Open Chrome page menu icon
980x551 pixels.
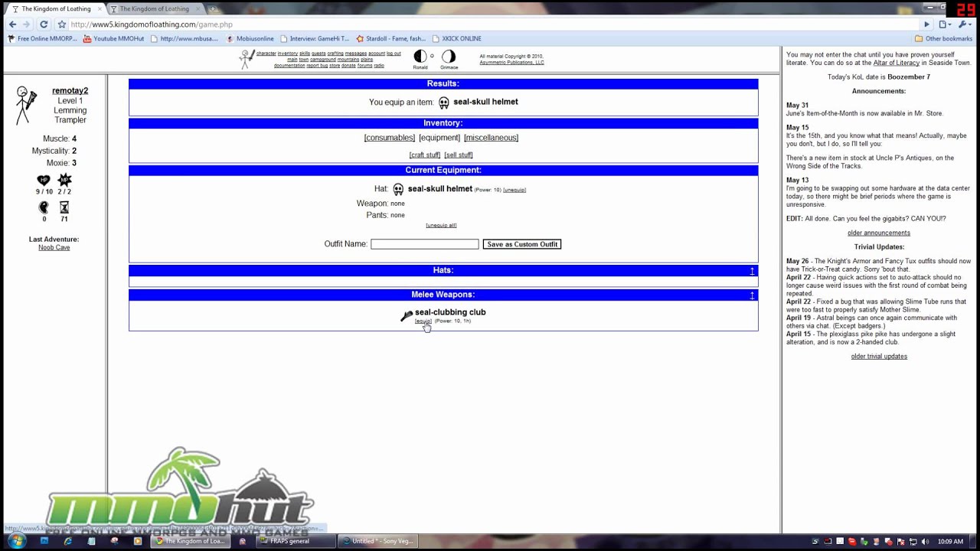pyautogui.click(x=944, y=24)
